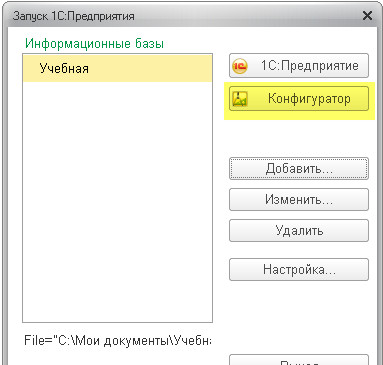Select the Учебная infobase row
The width and height of the screenshot is (383, 365).
(x=117, y=69)
